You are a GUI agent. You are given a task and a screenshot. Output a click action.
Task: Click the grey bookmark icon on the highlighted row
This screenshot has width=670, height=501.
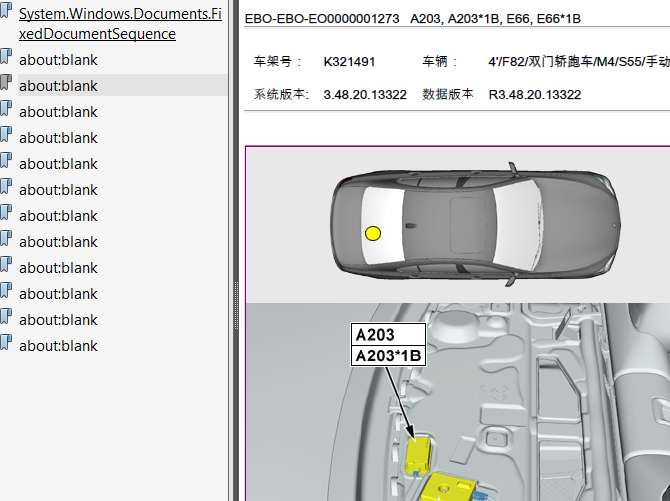[x=6, y=83]
